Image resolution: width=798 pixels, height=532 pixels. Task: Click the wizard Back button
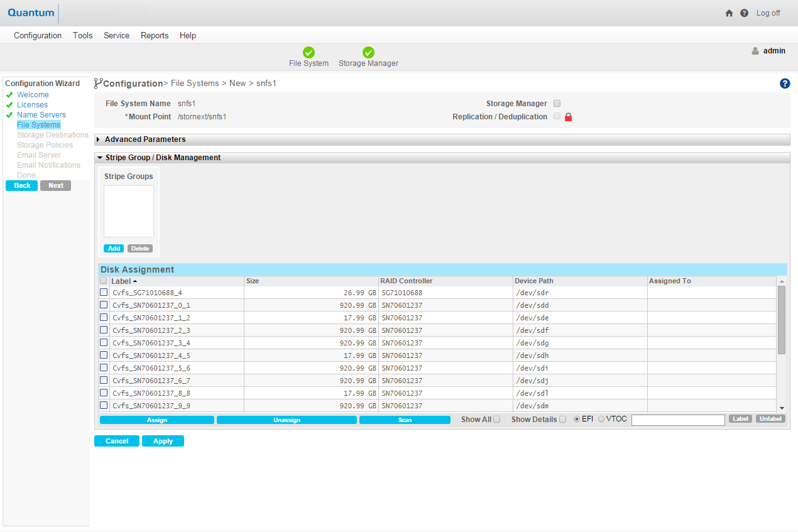(22, 185)
